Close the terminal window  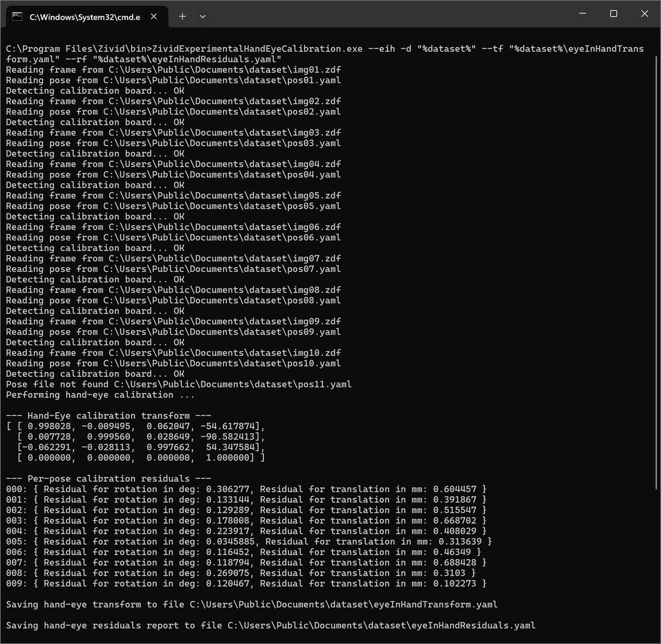(644, 14)
